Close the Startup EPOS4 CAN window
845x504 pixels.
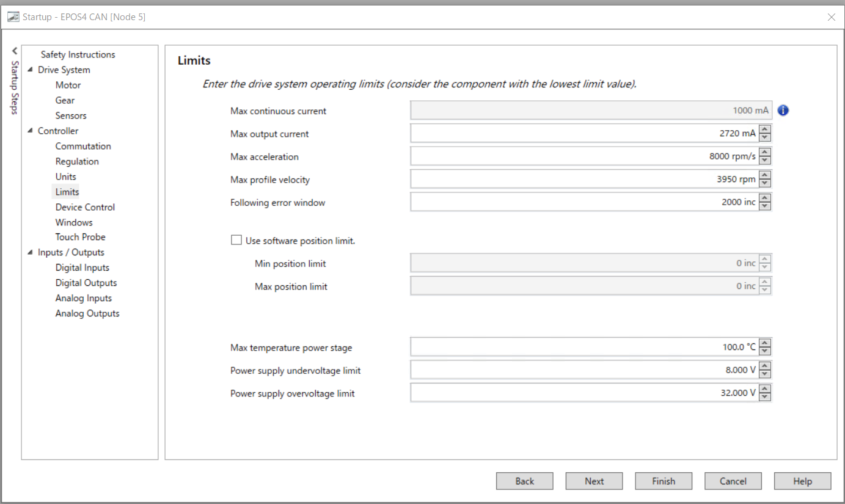coord(831,17)
